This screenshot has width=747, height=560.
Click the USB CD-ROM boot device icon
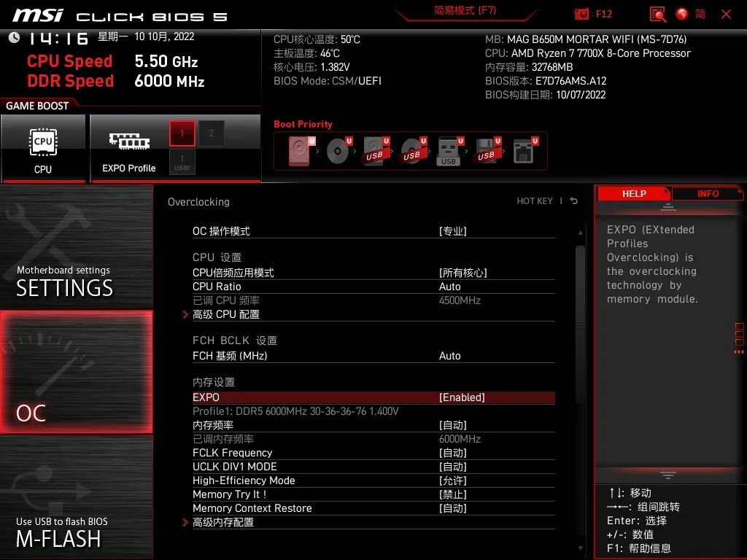coord(413,151)
